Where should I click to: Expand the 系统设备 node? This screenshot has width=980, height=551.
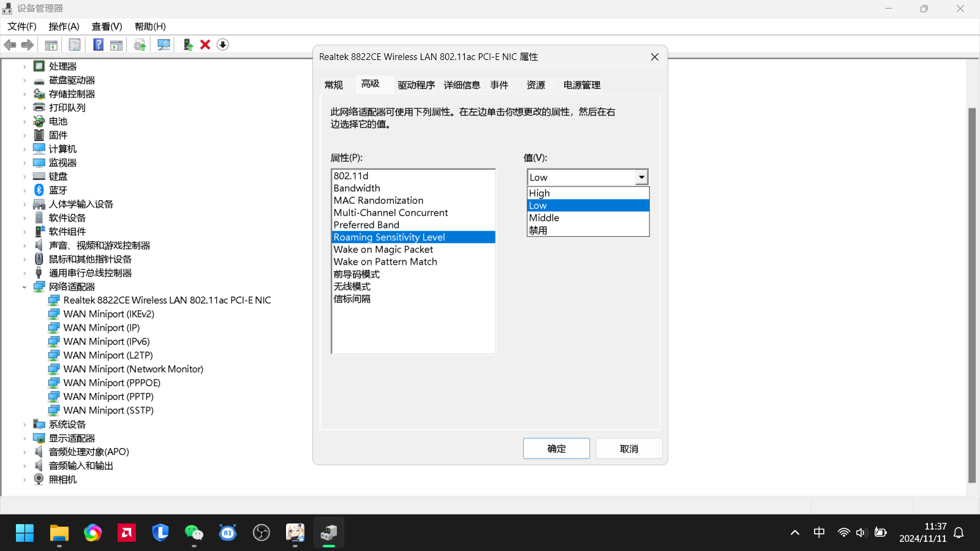pos(24,424)
